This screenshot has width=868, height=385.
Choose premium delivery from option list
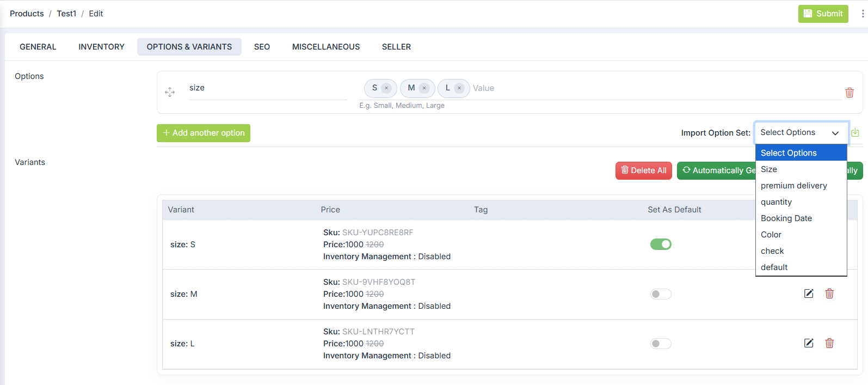[x=793, y=186]
